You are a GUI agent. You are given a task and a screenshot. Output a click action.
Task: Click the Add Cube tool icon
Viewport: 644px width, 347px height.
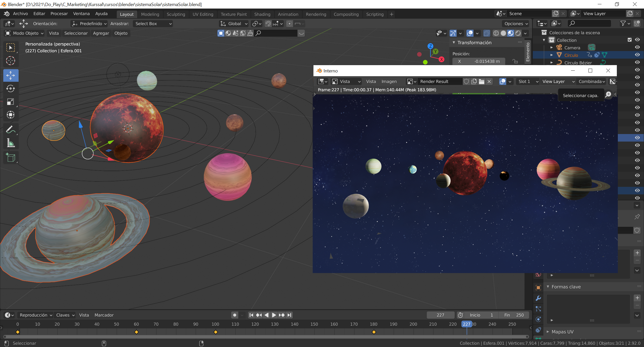tap(11, 158)
